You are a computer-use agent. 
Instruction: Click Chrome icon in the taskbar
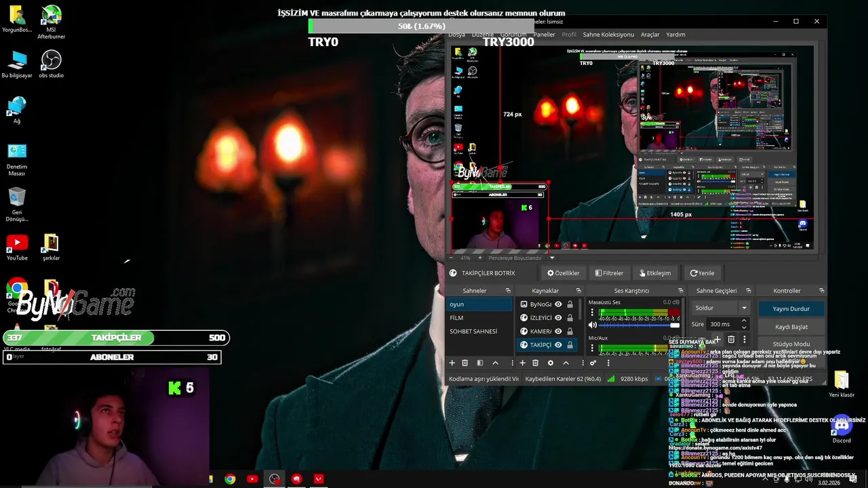[231, 479]
